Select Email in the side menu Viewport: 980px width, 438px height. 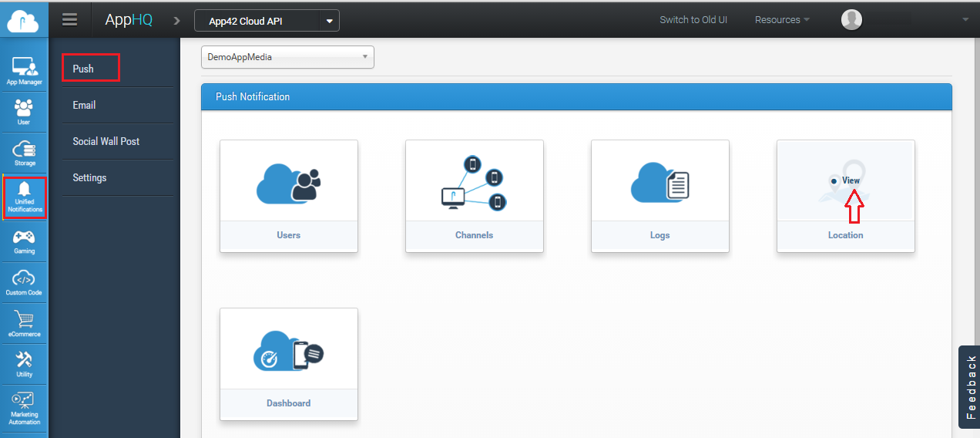point(85,105)
